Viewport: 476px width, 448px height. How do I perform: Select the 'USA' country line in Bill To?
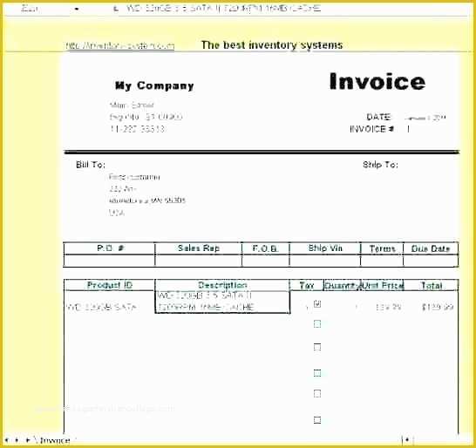point(117,213)
